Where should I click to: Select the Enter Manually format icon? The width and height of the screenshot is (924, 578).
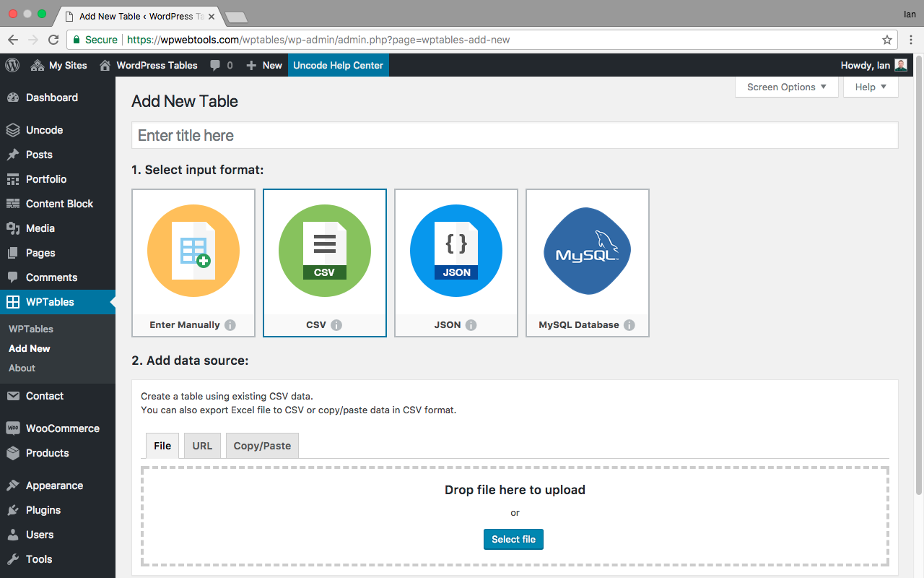[x=193, y=250]
